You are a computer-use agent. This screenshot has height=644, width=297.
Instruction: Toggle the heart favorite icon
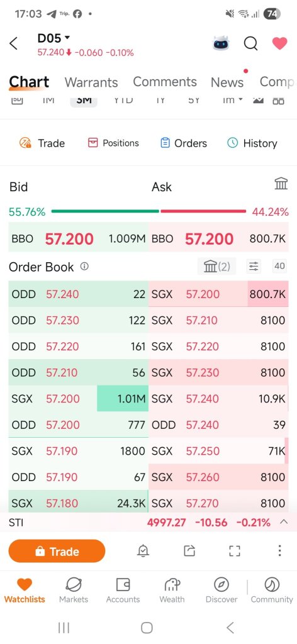280,43
